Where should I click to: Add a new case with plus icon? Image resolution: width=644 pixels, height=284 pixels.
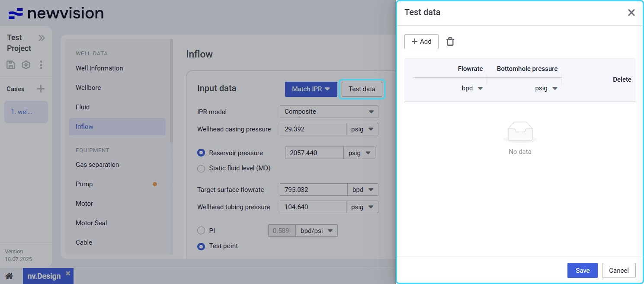tap(41, 89)
